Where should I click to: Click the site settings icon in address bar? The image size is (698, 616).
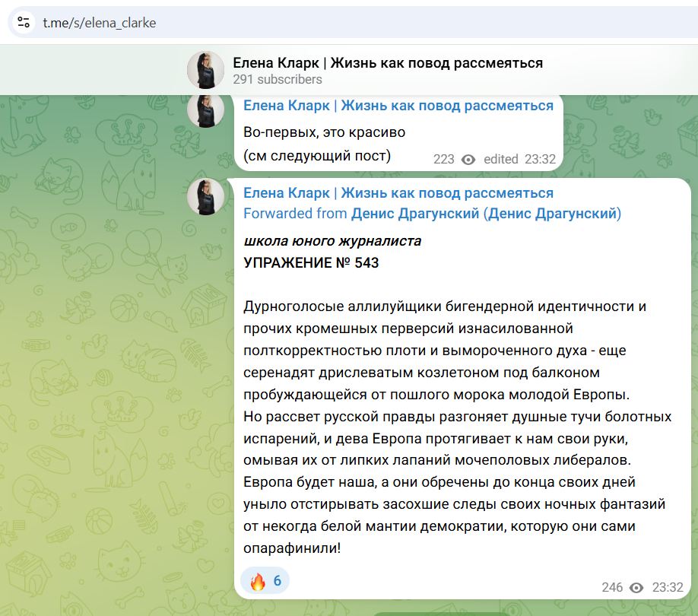23,22
